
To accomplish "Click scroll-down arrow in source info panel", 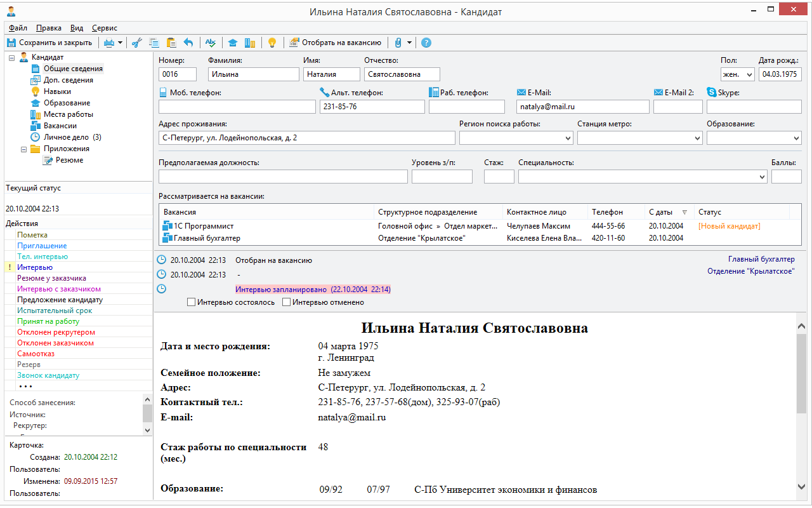I will (147, 430).
